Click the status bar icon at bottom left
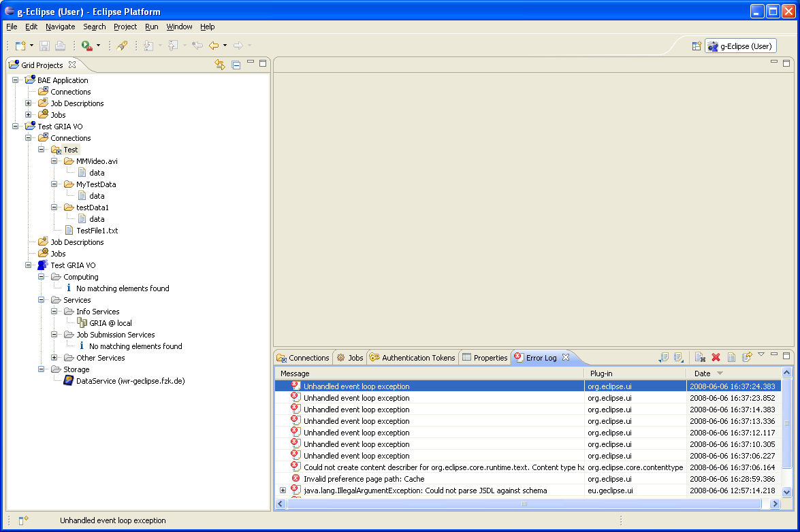 click(x=23, y=520)
